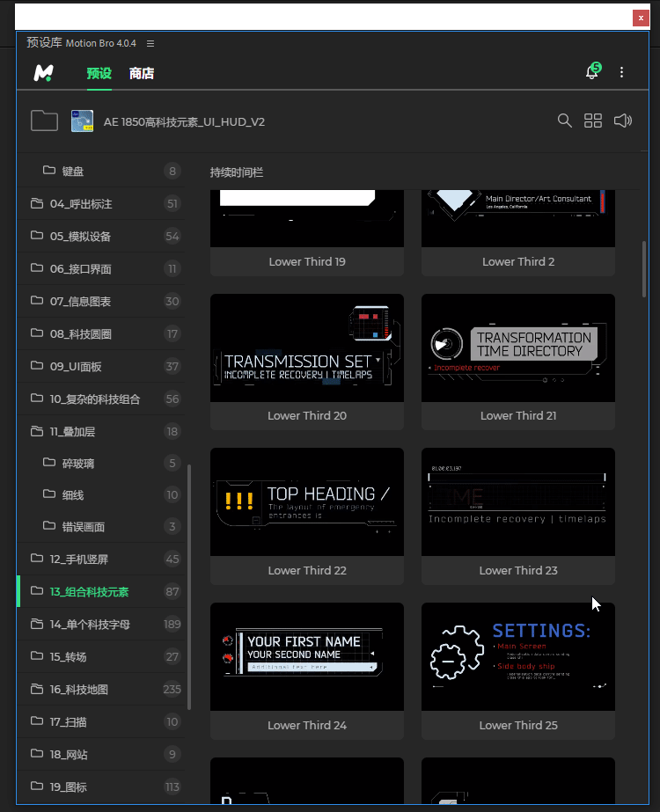The height and width of the screenshot is (812, 660).
Task: Open the 错误画面 subfolder
Action: [x=101, y=527]
